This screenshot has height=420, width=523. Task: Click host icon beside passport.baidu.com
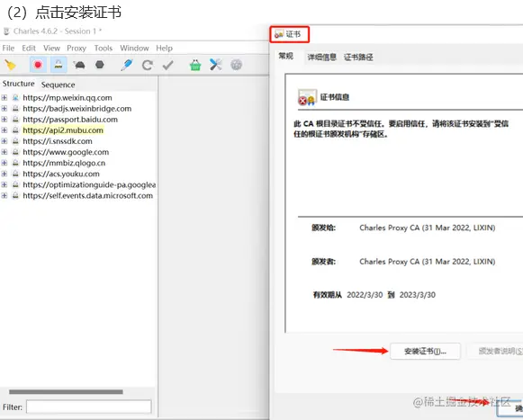15,120
